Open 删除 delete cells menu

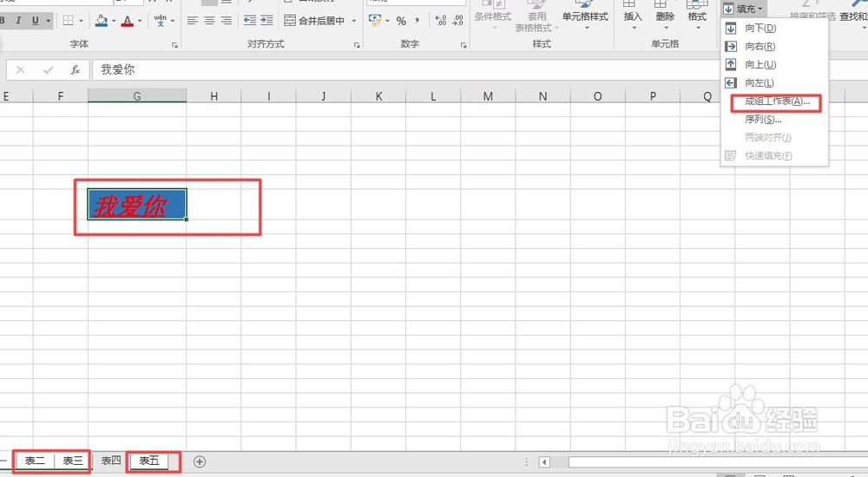665,16
